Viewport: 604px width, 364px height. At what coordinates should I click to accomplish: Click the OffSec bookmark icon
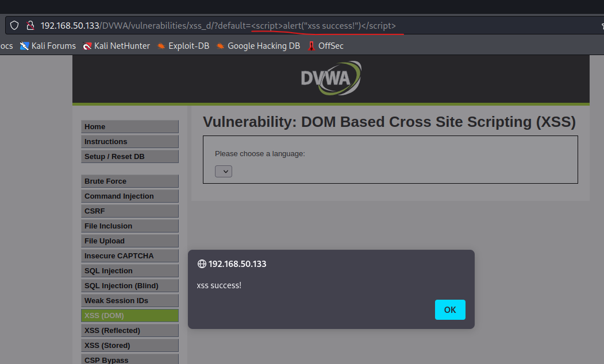(x=311, y=46)
